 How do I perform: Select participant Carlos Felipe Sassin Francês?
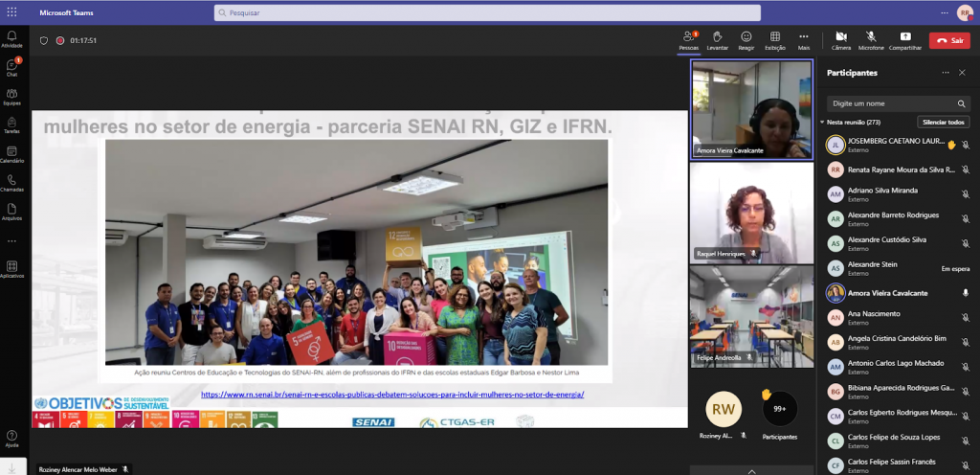(x=898, y=465)
